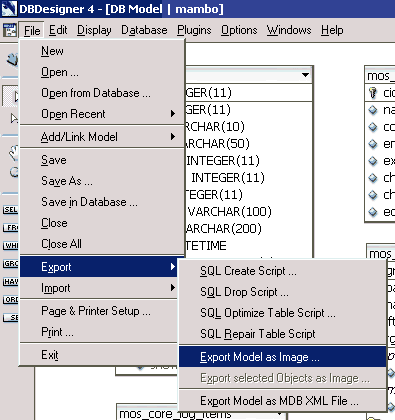Open the Windows menu
The width and height of the screenshot is (395, 420).
point(289,30)
